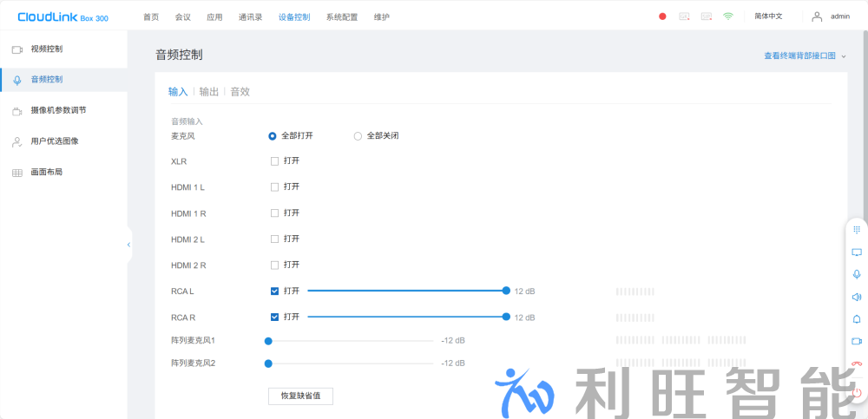
Task: Switch to the 音效 tab
Action: point(240,92)
